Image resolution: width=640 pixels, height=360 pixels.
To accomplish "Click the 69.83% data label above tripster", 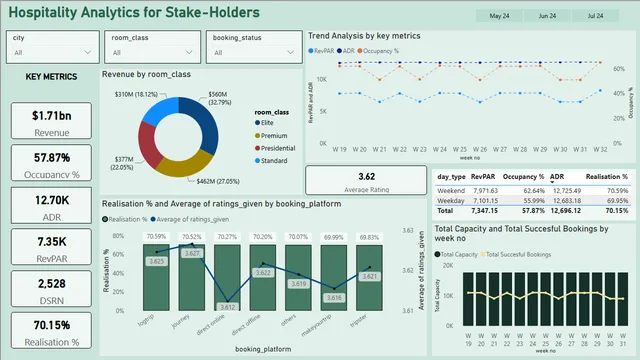I will click(x=369, y=237).
